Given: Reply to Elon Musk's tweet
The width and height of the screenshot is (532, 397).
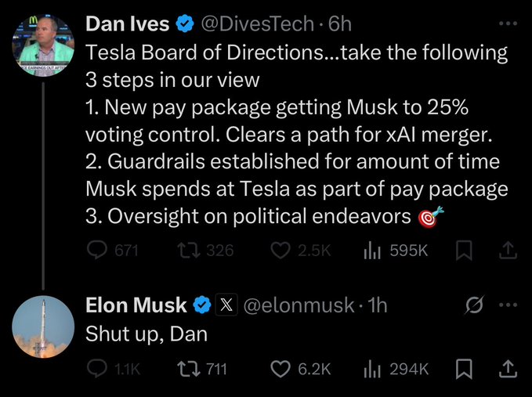Looking at the screenshot, I should 96,368.
